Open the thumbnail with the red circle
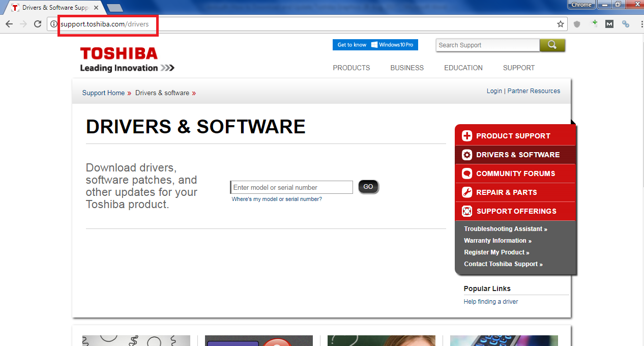The height and width of the screenshot is (346, 644). (259, 340)
